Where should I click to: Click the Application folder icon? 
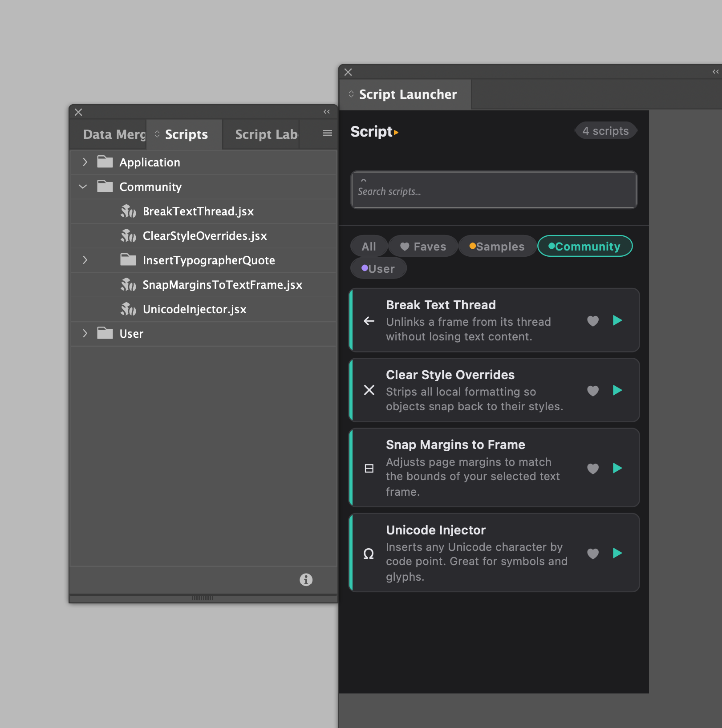[x=105, y=162]
